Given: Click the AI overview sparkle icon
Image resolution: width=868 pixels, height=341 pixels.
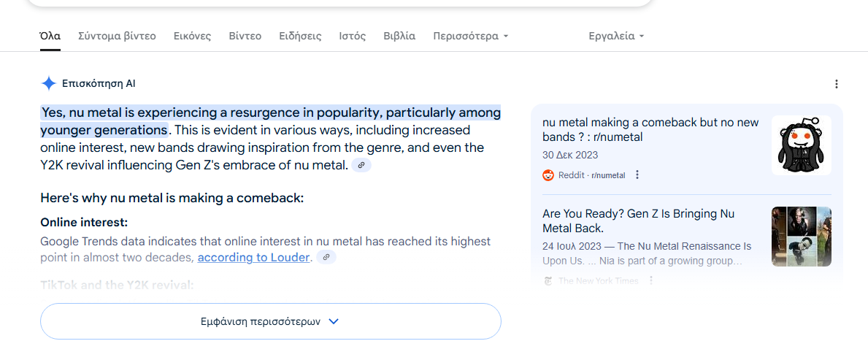Looking at the screenshot, I should click(49, 83).
